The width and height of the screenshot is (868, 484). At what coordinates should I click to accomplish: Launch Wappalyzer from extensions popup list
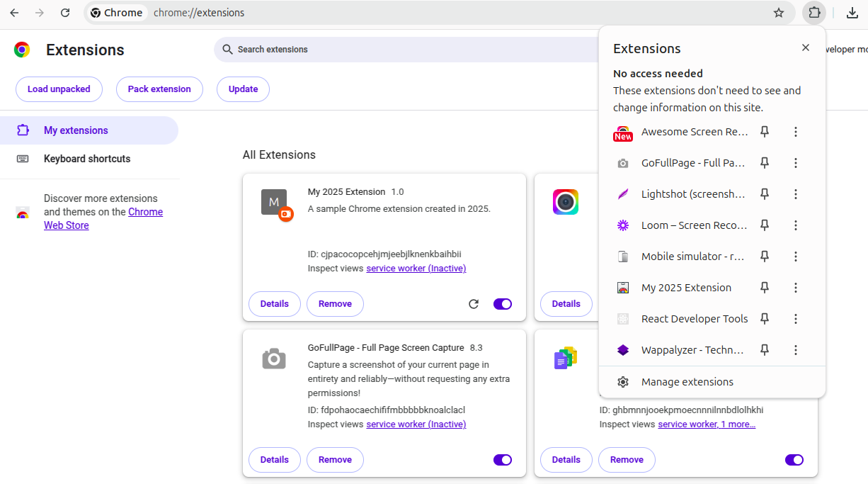coord(680,350)
